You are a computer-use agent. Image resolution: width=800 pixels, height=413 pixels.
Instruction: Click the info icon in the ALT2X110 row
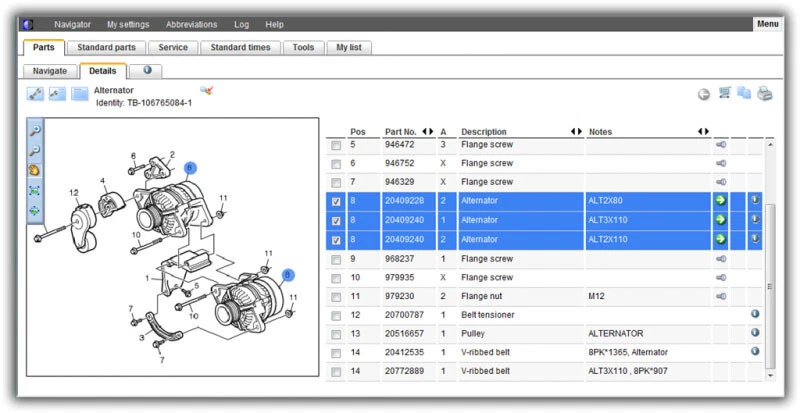pos(756,238)
